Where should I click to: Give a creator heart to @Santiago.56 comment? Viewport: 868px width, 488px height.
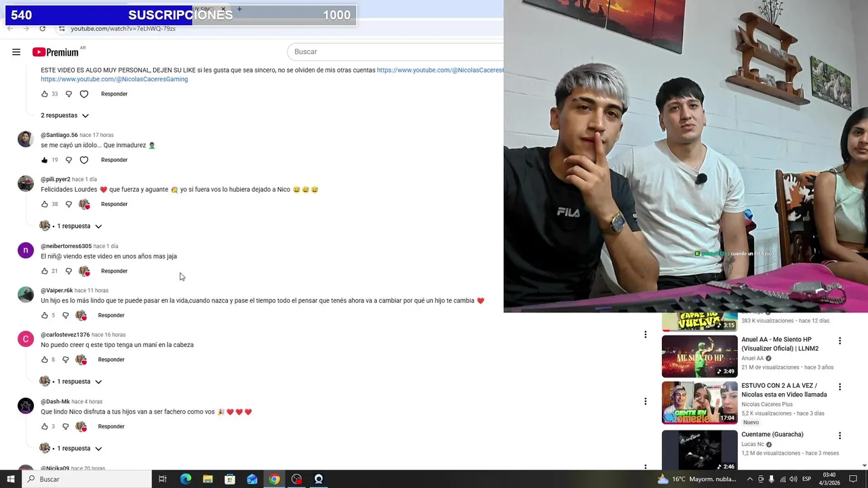84,160
